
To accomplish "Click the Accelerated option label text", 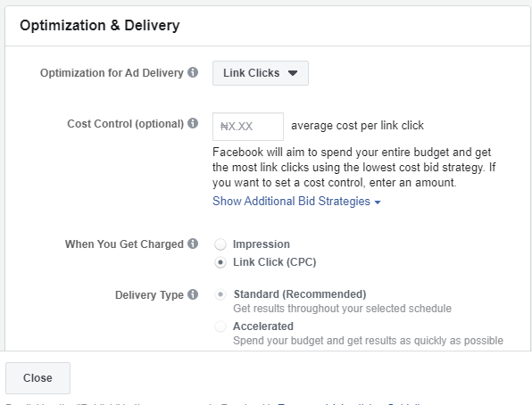I will [x=263, y=326].
